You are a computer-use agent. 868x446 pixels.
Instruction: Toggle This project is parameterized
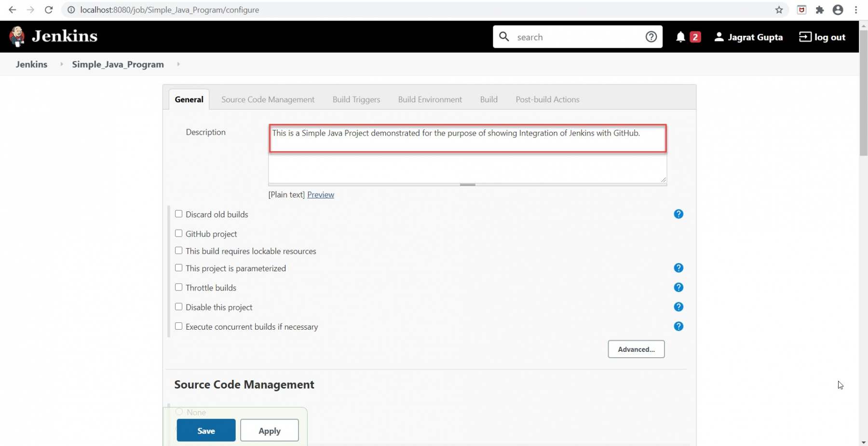pyautogui.click(x=178, y=268)
